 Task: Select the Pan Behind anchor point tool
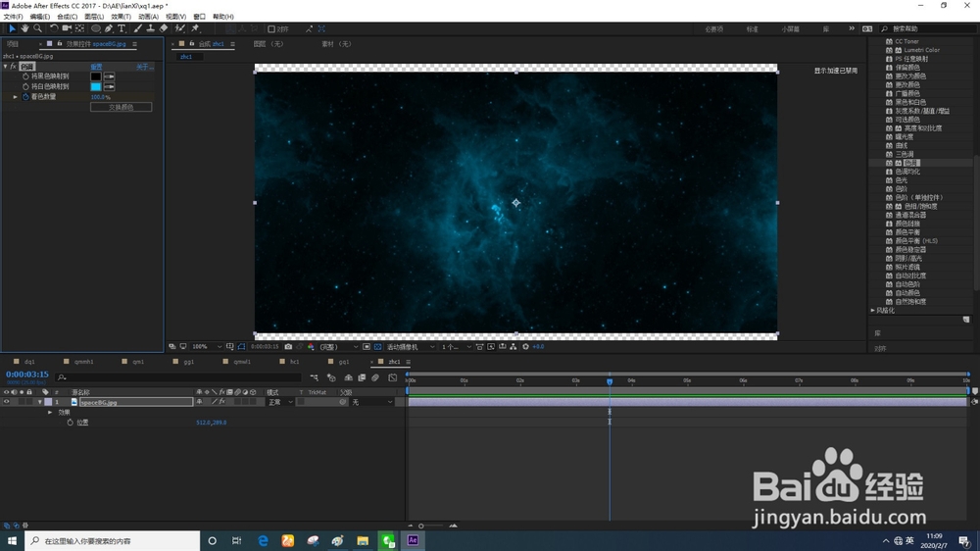click(80, 28)
